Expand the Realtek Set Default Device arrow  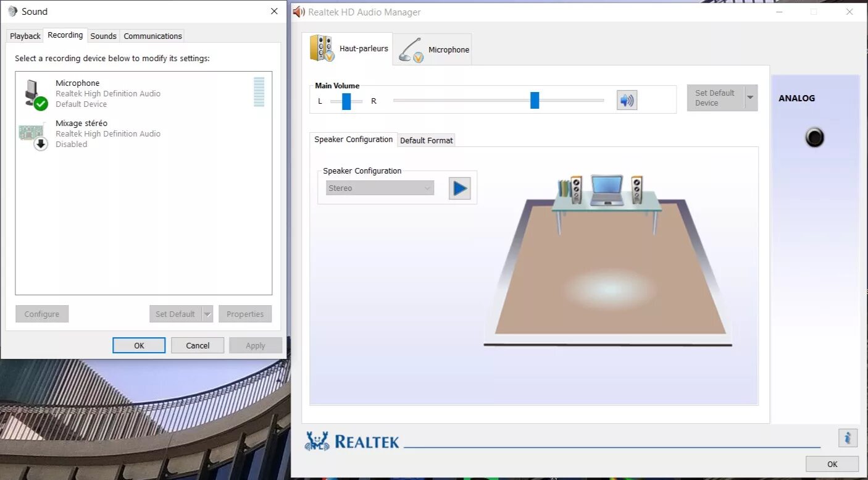point(750,98)
